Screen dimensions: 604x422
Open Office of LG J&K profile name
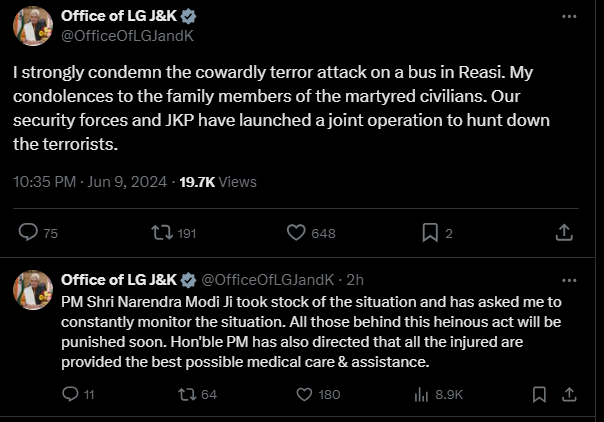click(x=118, y=17)
